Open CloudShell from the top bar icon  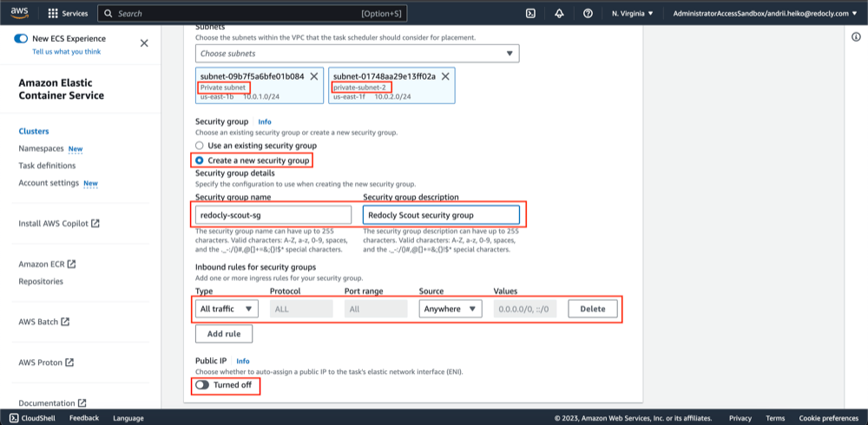(x=529, y=13)
